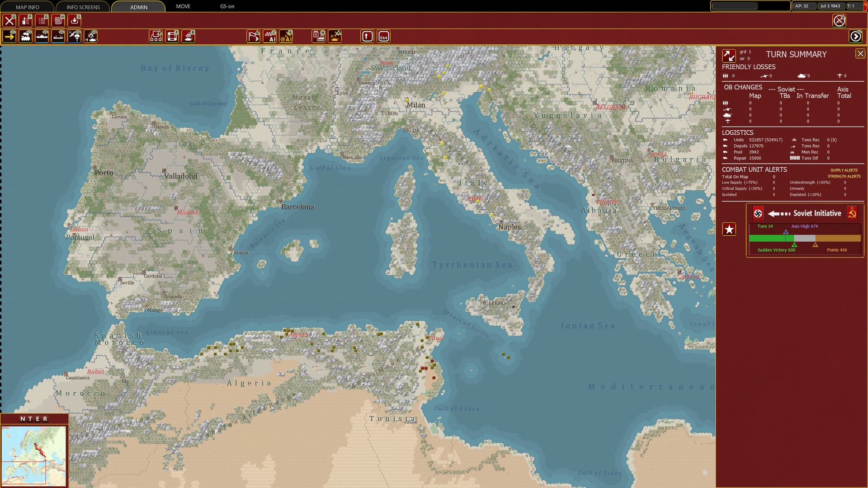This screenshot has width=868, height=488.
Task: Open the AI air assist icon
Action: [x=286, y=36]
